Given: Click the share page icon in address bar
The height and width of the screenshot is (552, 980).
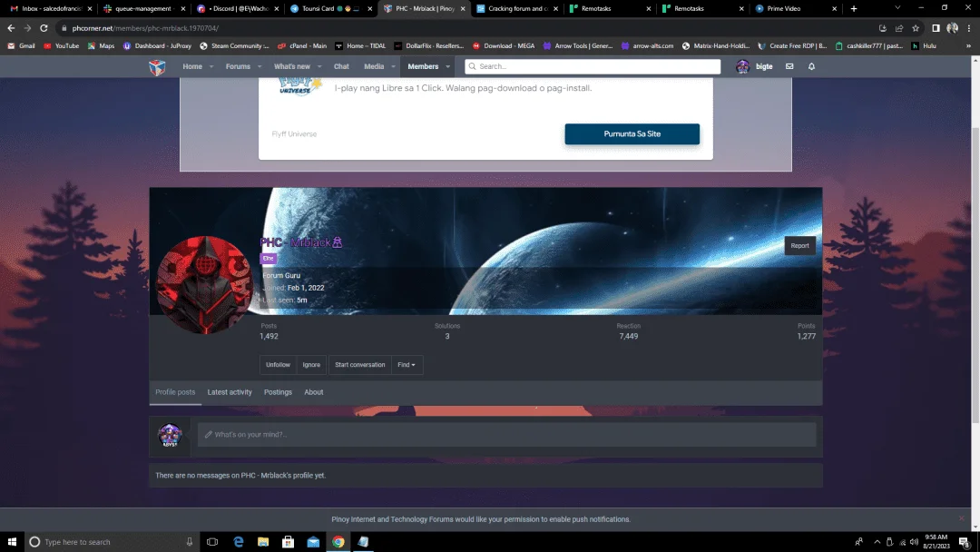Looking at the screenshot, I should click(x=899, y=28).
